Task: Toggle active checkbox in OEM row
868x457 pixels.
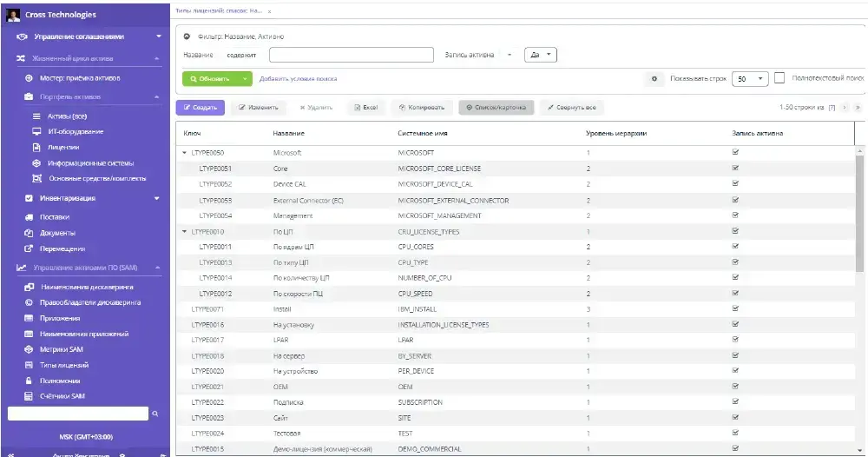Action: coord(736,386)
